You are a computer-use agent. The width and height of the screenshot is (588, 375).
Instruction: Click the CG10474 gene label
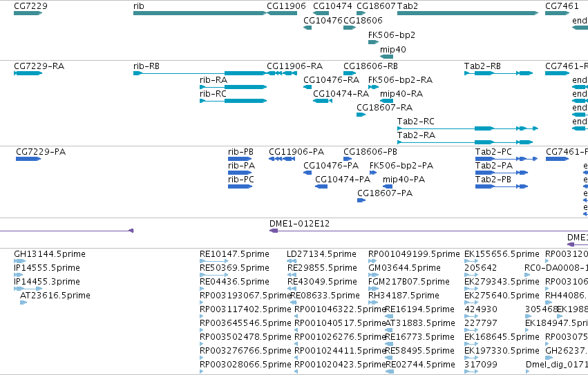332,6
